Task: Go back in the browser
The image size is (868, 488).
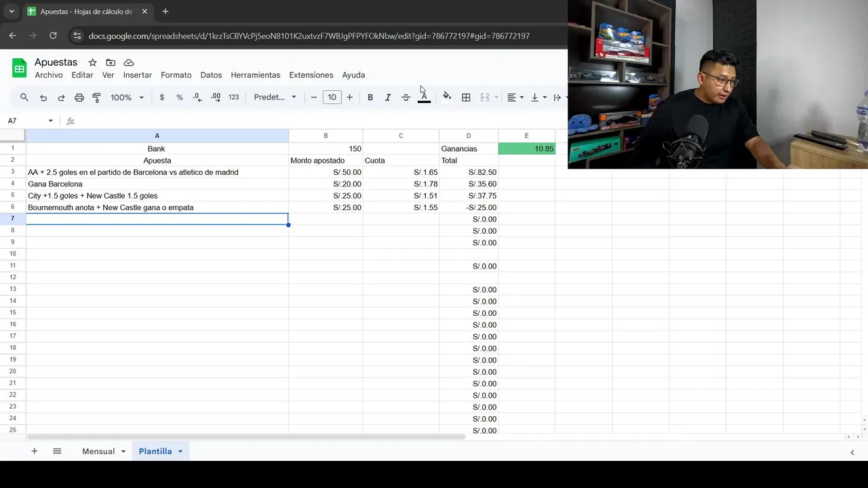Action: point(12,35)
